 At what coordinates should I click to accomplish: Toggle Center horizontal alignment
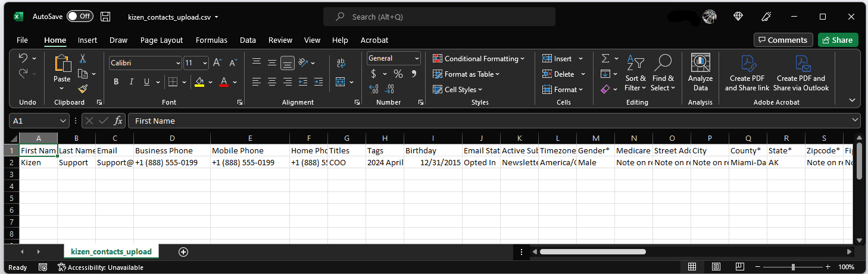pyautogui.click(x=272, y=81)
